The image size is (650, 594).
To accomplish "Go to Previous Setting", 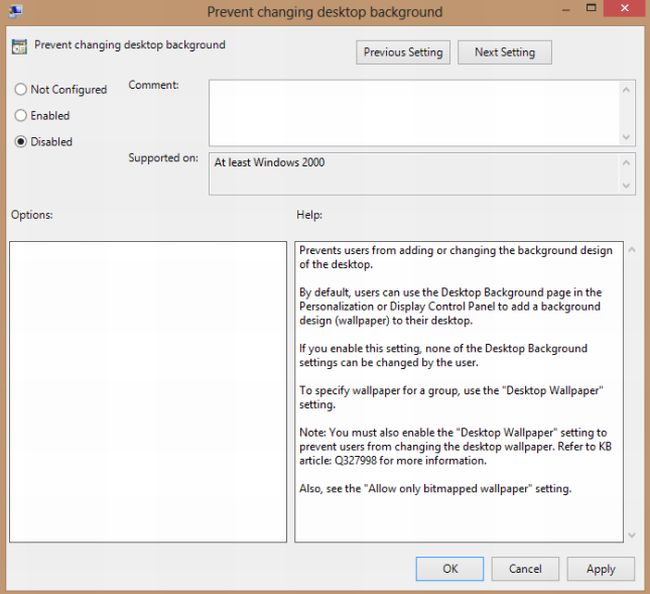I will pyautogui.click(x=403, y=52).
